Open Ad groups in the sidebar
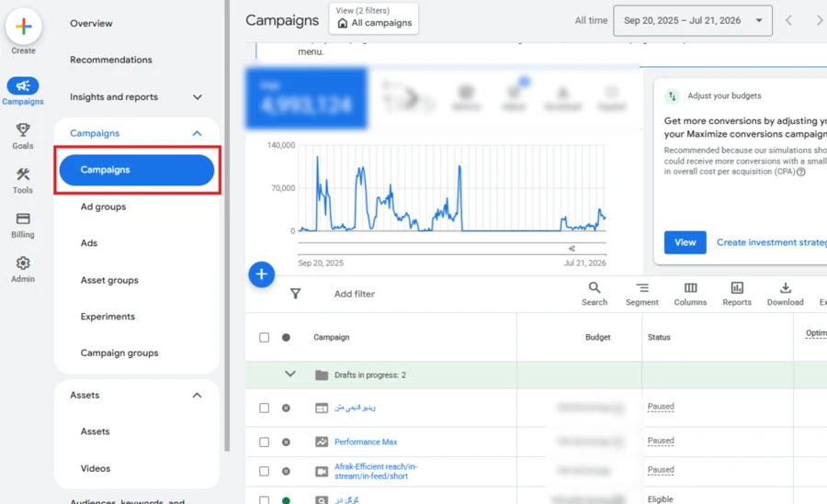Viewport: 827px width, 504px height. (x=103, y=207)
